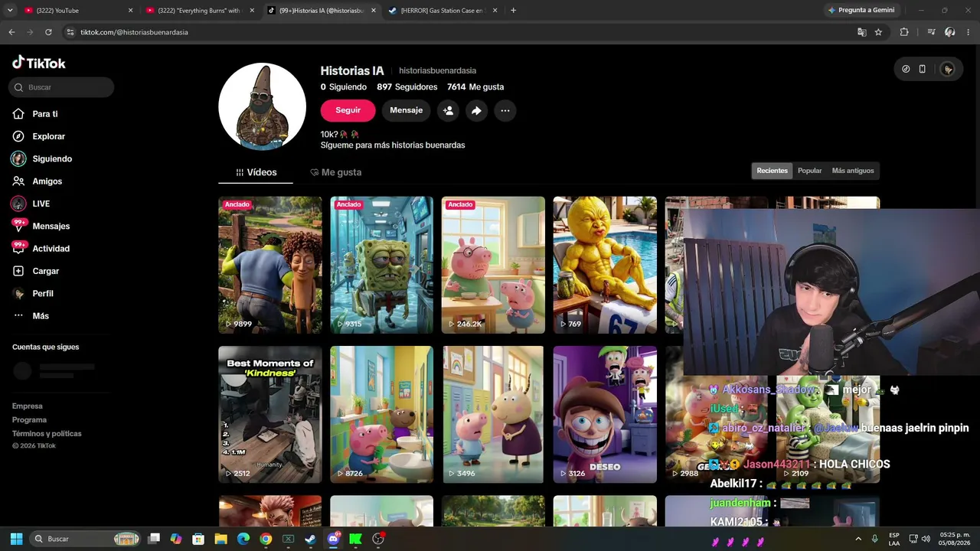Viewport: 980px width, 551px height.
Task: Open the Best Moments of Kindness video
Action: pos(270,414)
